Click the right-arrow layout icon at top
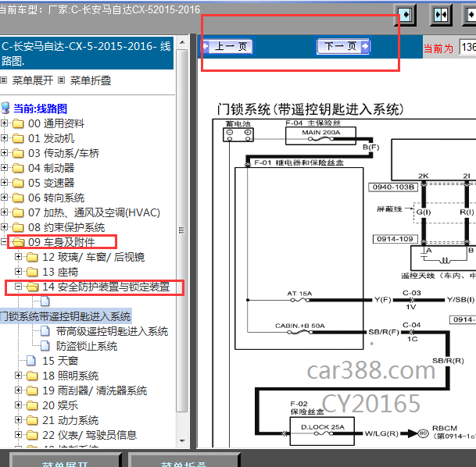476x467 pixels. point(406,15)
